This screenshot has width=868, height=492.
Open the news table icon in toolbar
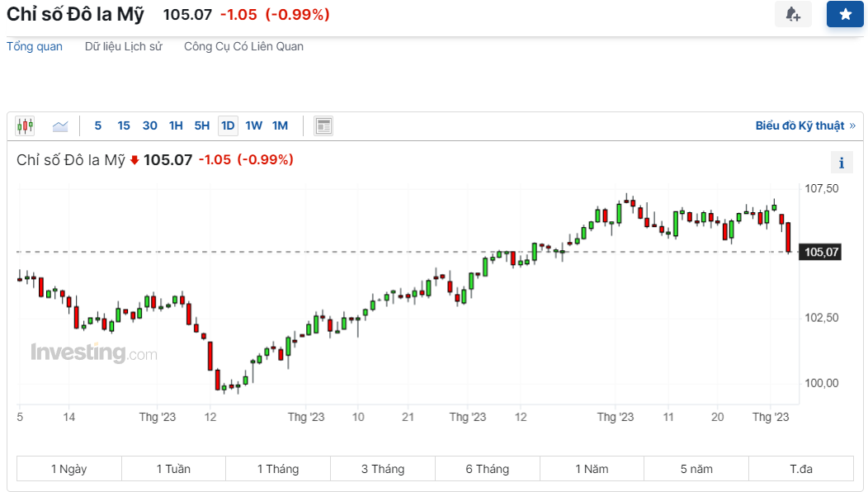[x=323, y=125]
